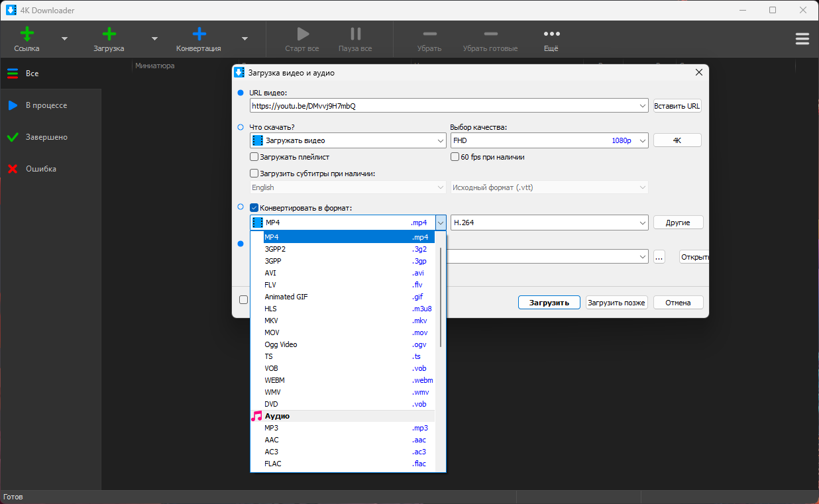Expand the arrow next to Конвертация
This screenshot has height=504, width=819.
pos(245,39)
